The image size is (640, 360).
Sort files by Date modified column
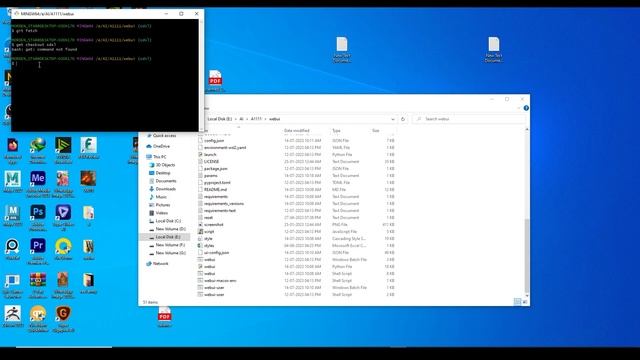[x=297, y=131]
